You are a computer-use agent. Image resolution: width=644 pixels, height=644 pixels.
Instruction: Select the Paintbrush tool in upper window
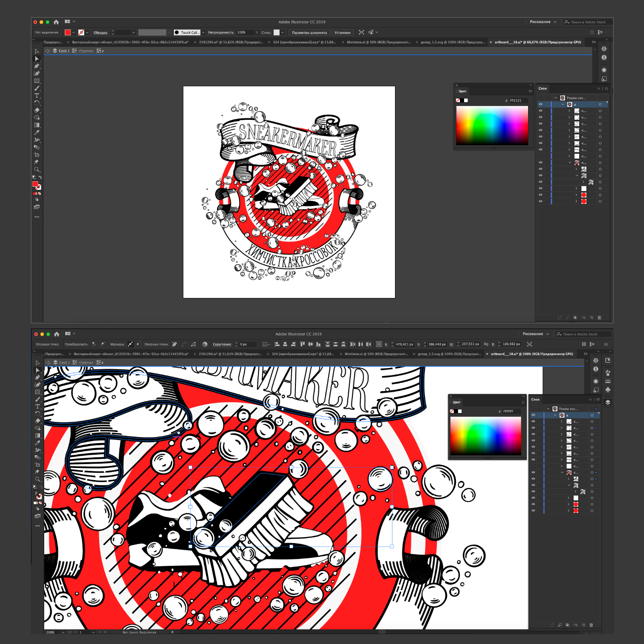point(37,88)
